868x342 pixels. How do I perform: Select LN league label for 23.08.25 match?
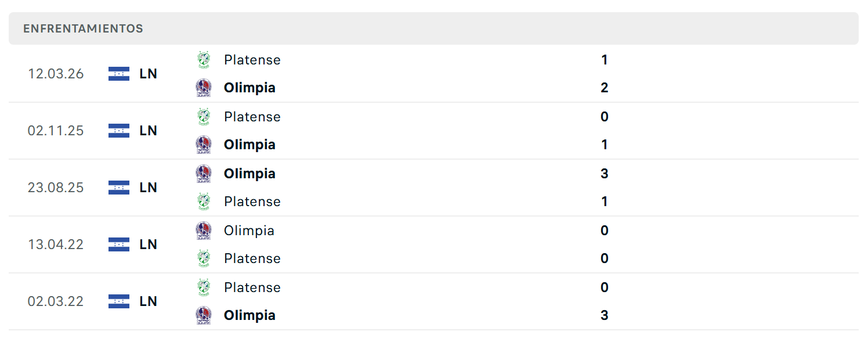click(x=149, y=188)
